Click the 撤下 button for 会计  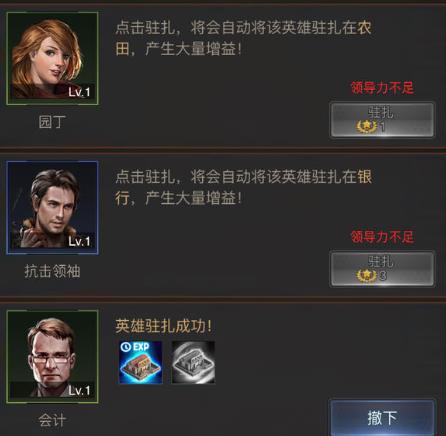click(x=382, y=418)
